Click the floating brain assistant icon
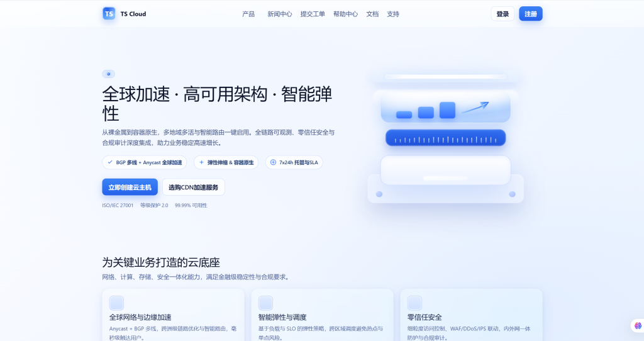Screen dimensions: 644x341 (638, 326)
